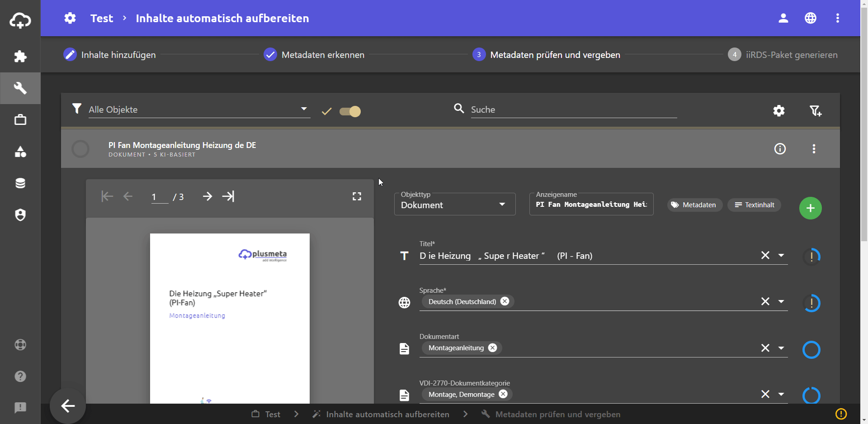Clear the Titel field value

coord(765,255)
